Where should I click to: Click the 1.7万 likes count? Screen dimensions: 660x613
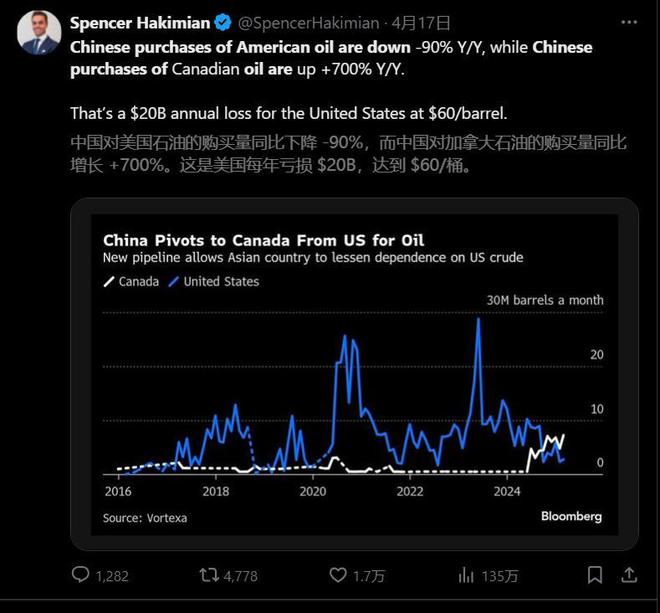pos(369,576)
